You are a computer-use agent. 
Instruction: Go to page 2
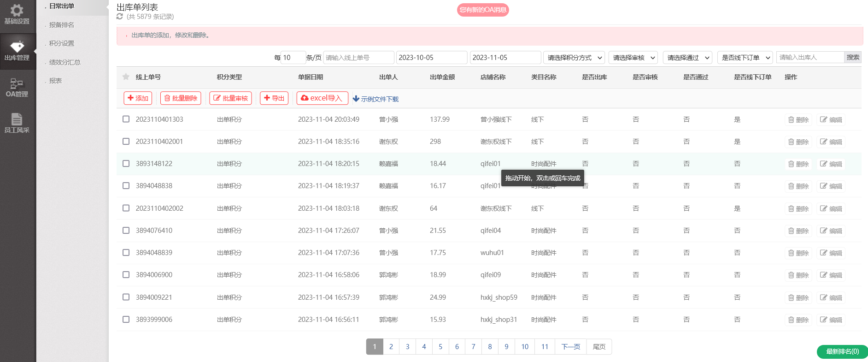[x=391, y=347]
